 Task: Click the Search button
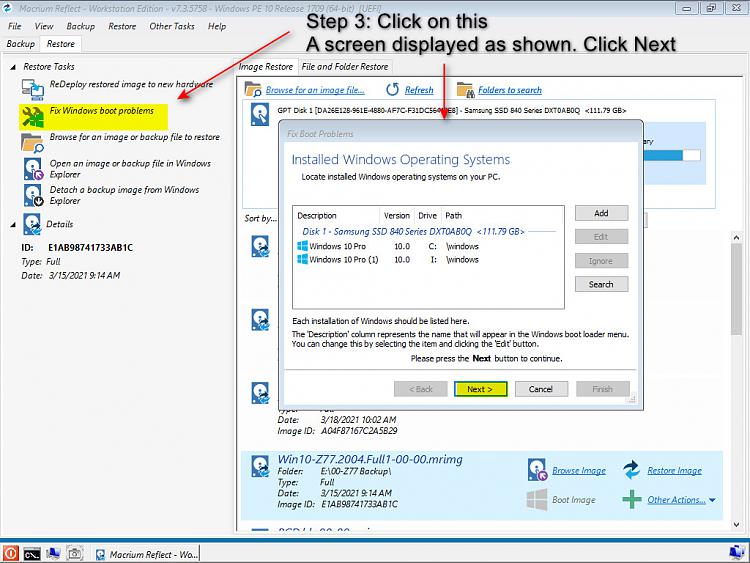point(601,284)
